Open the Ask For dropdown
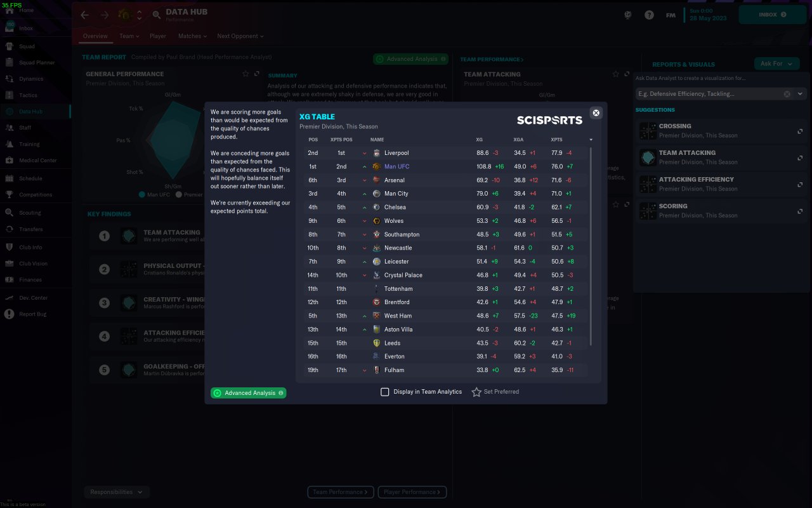The height and width of the screenshot is (508, 812). [776, 63]
